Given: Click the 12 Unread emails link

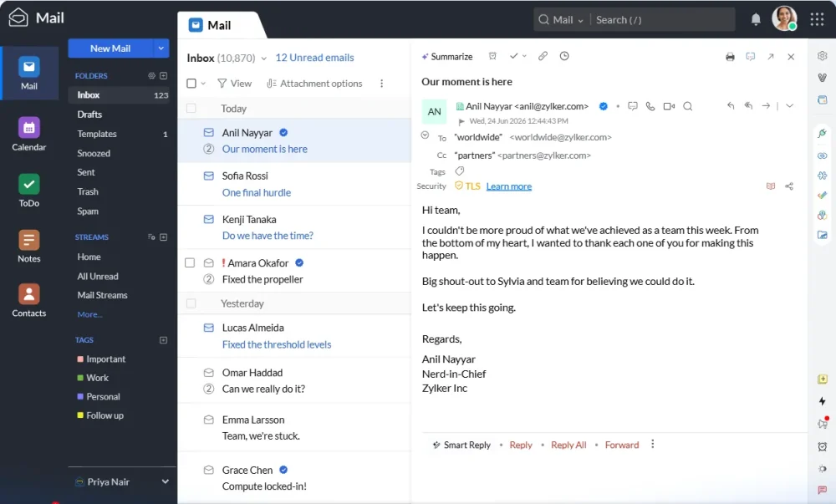Looking at the screenshot, I should 314,58.
